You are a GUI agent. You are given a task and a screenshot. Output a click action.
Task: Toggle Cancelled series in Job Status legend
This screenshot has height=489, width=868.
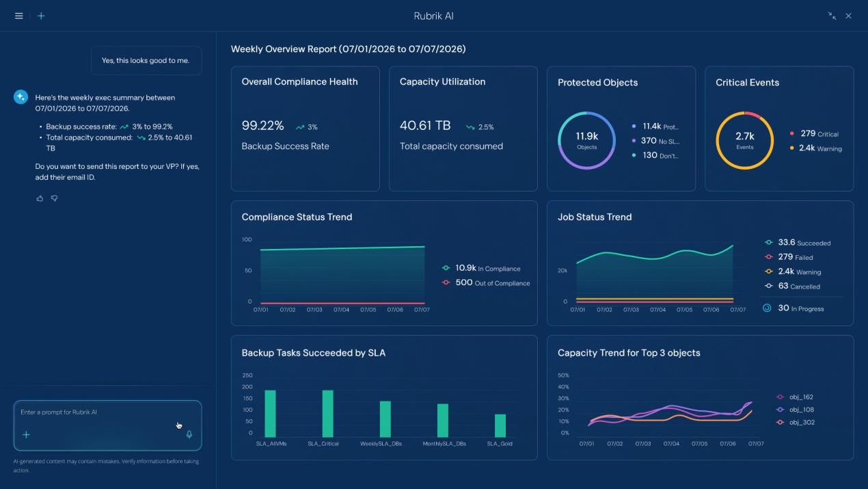792,286
